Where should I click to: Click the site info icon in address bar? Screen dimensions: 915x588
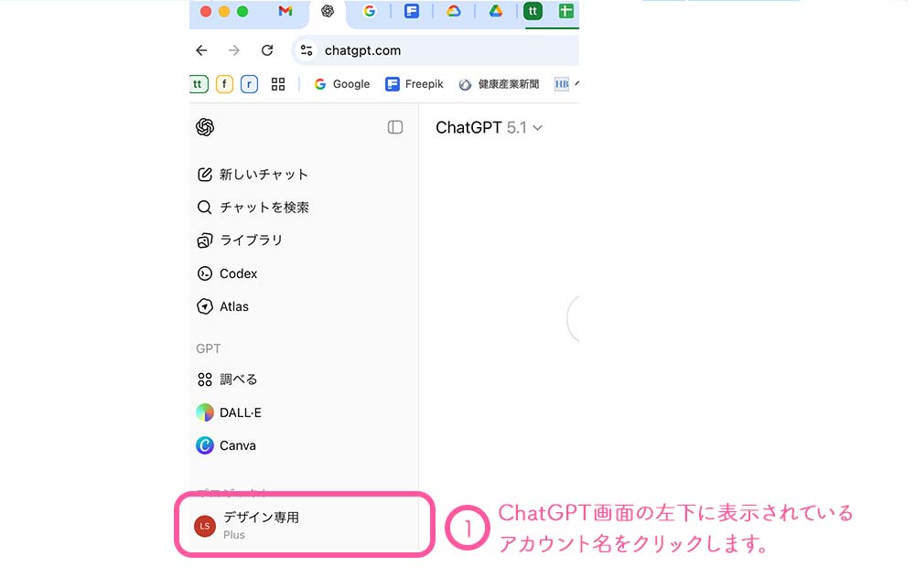click(307, 50)
